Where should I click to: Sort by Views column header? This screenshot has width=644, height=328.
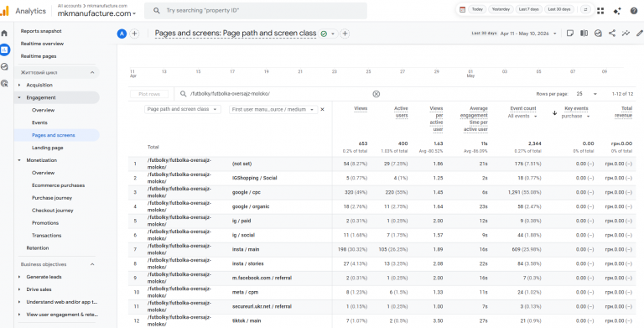[x=361, y=108]
